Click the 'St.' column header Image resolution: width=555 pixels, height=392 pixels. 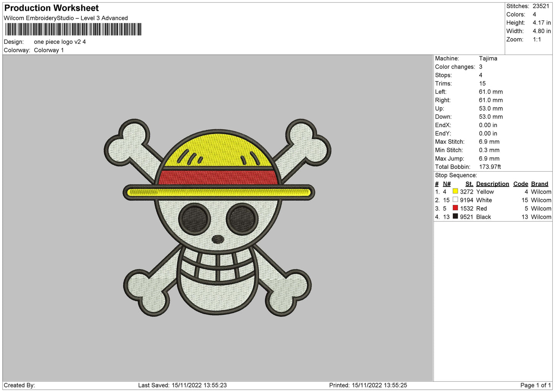pyautogui.click(x=469, y=184)
